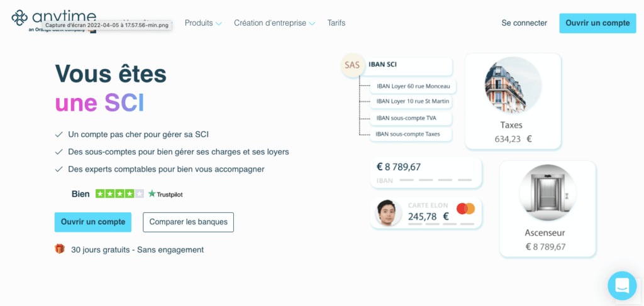
Task: Click the anytime clover logo
Action: point(20,18)
